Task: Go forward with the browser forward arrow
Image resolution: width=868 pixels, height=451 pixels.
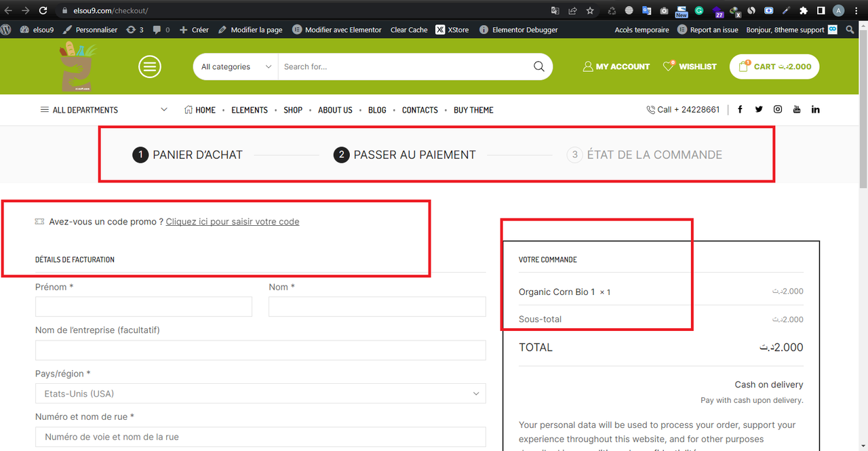Action: (x=26, y=11)
